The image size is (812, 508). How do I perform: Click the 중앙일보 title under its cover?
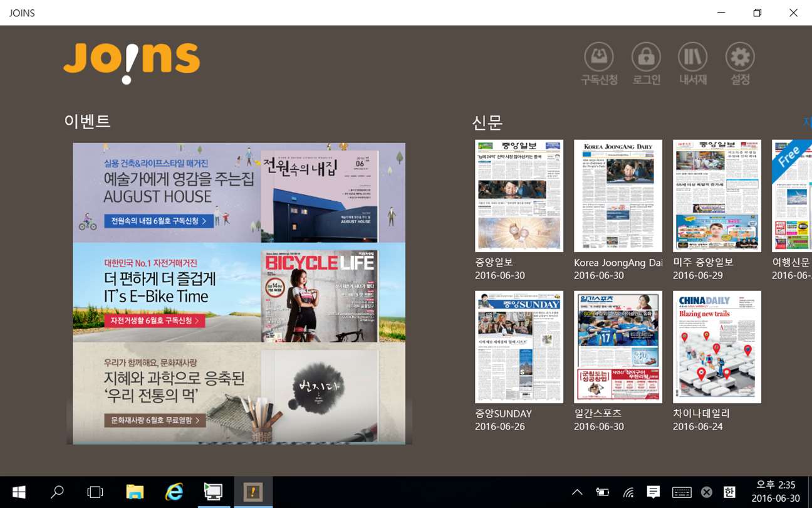click(x=494, y=262)
